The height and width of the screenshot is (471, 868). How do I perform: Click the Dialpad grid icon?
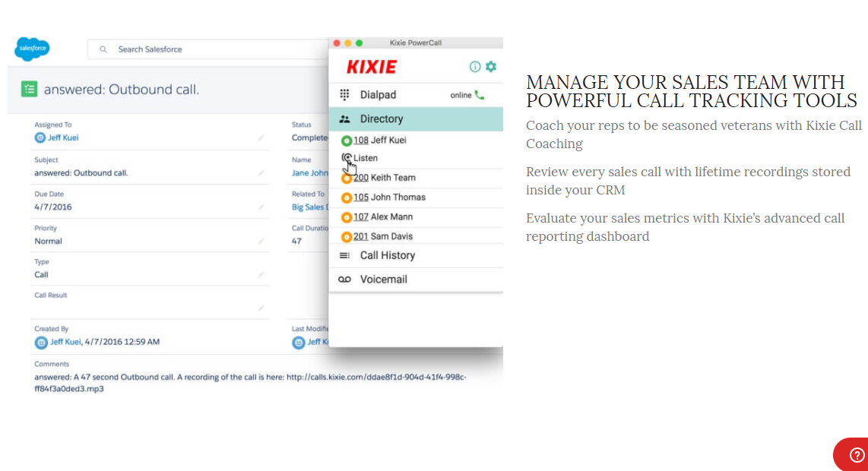pyautogui.click(x=344, y=95)
